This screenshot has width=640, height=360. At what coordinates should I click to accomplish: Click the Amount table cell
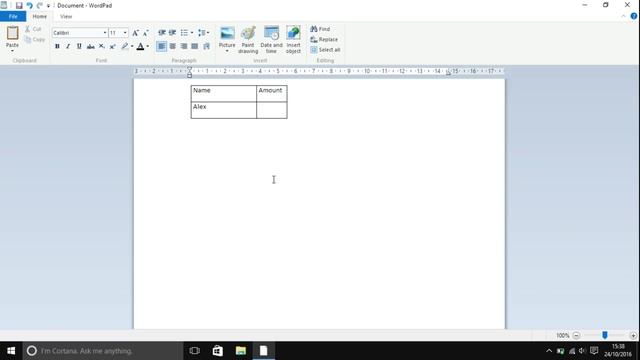click(272, 93)
